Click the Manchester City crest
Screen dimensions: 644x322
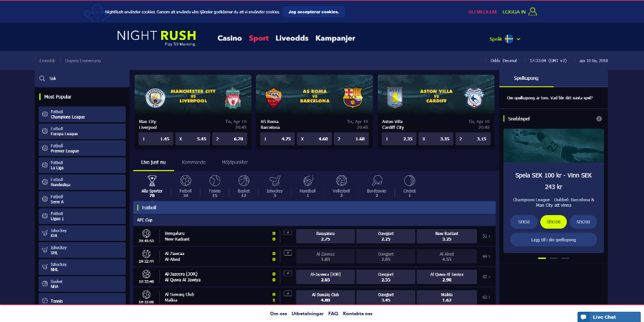coord(155,98)
